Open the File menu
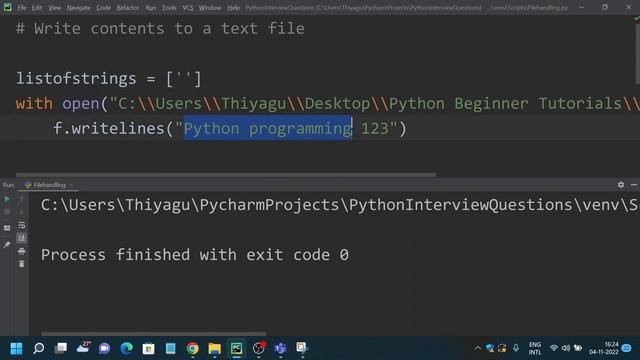640x360 pixels. [22, 8]
